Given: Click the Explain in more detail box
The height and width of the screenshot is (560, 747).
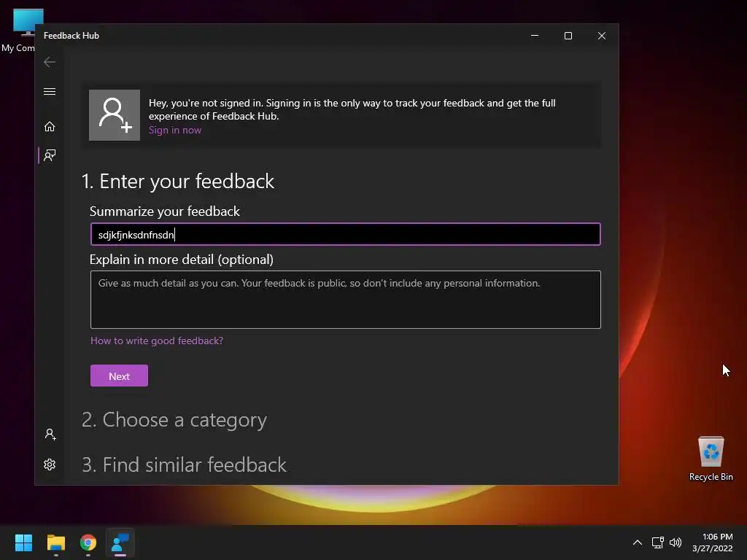Looking at the screenshot, I should [x=345, y=300].
